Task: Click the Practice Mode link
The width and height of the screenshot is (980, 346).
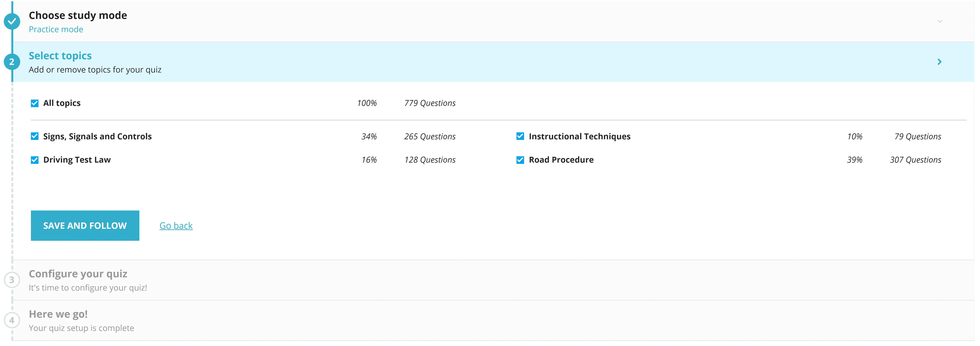Action: pos(57,29)
